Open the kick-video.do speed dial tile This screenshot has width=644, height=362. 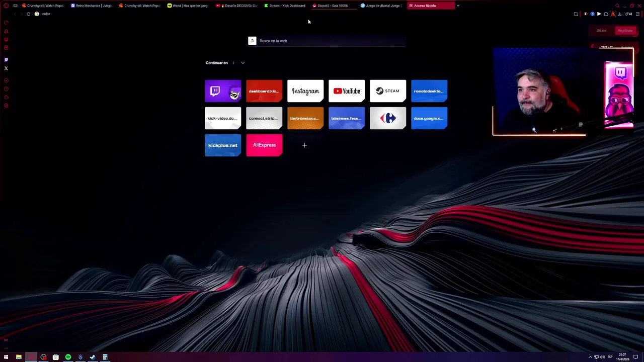pyautogui.click(x=223, y=118)
